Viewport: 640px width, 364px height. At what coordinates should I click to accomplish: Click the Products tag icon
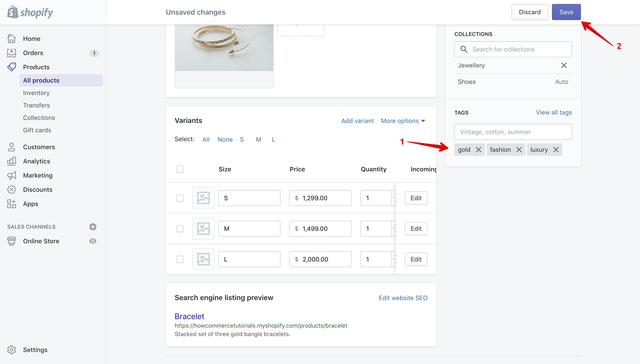pos(12,67)
